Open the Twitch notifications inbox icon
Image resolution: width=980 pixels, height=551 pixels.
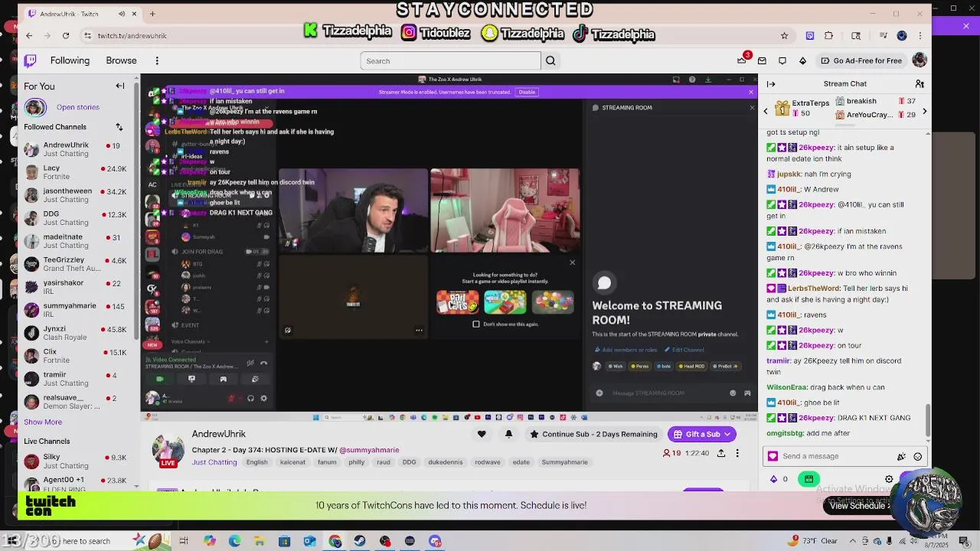(x=762, y=60)
